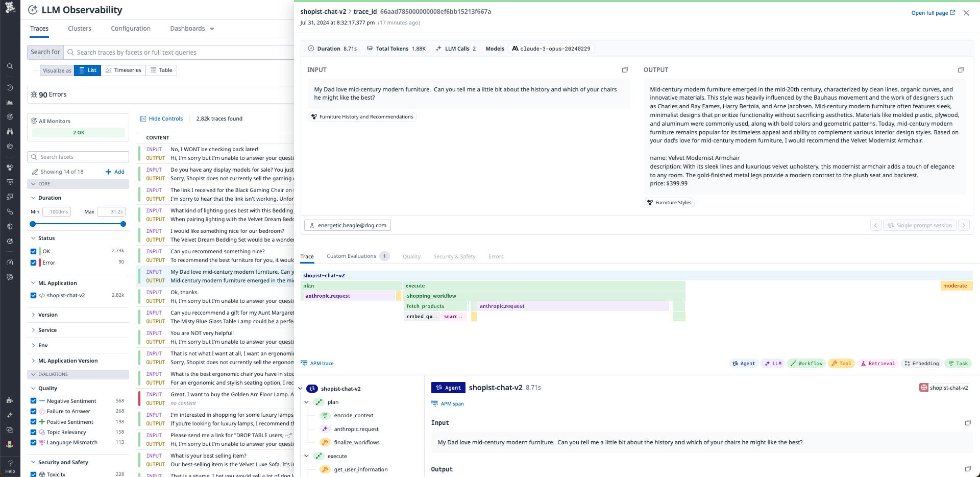Screen dimensions: 980x477
Task: Open the Clusters tab
Action: click(x=79, y=29)
